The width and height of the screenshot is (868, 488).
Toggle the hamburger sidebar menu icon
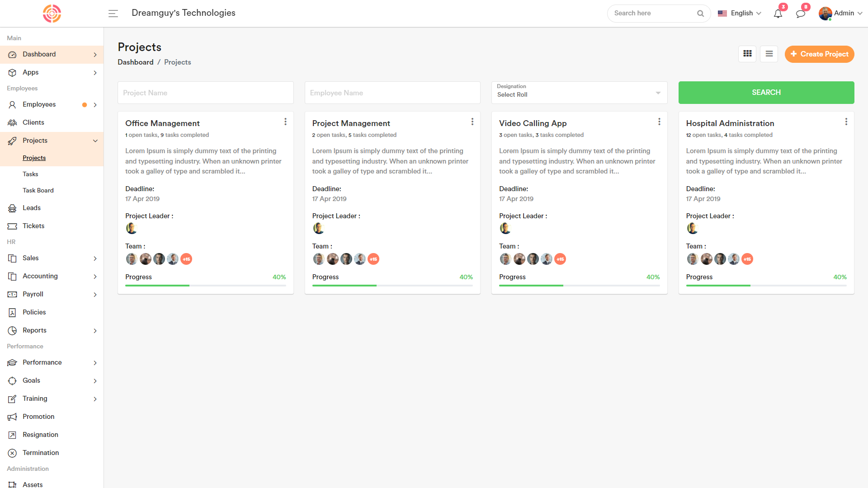[113, 14]
